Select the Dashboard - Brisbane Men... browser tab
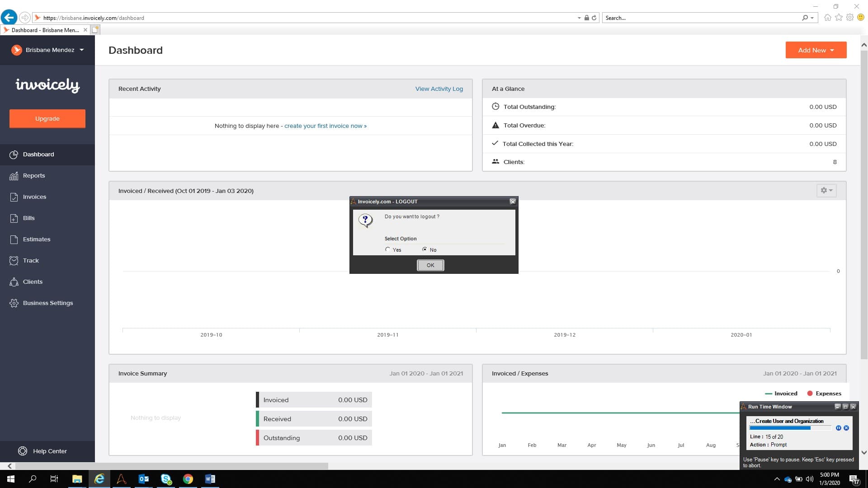Viewport: 868px width, 488px height. click(x=45, y=30)
